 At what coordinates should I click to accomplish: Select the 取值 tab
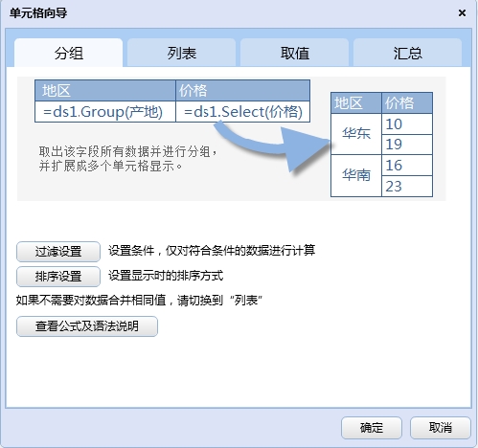294,53
